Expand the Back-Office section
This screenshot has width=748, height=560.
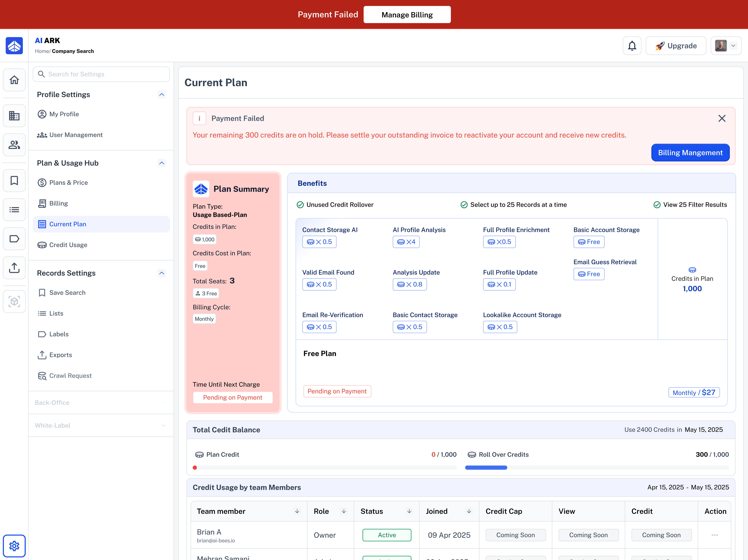coord(101,402)
